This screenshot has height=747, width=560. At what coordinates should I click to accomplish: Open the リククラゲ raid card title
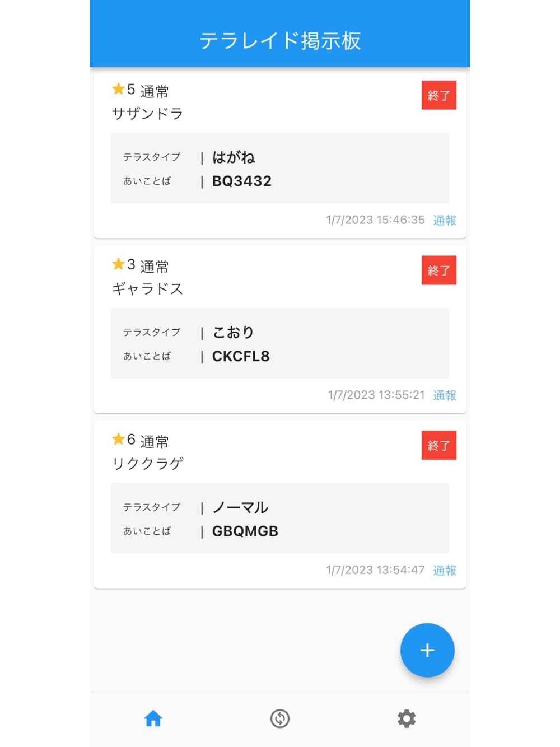click(148, 464)
